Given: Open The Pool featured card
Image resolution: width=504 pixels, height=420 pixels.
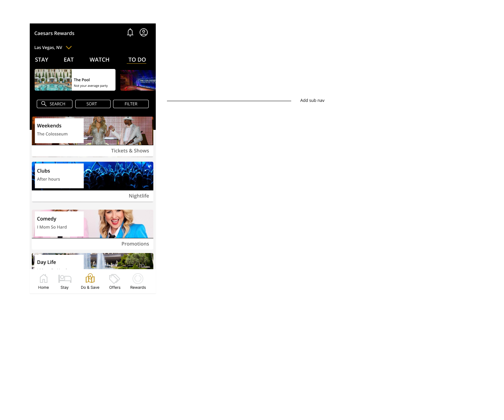Looking at the screenshot, I should pyautogui.click(x=75, y=80).
